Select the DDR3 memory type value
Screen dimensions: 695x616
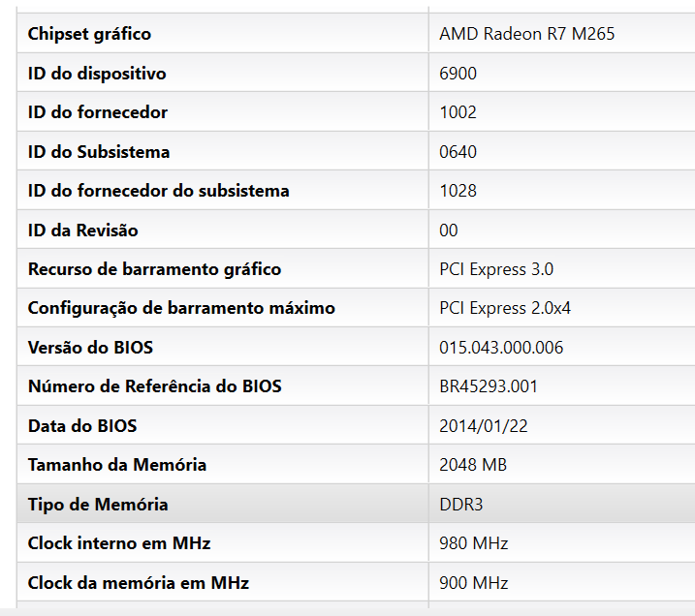459,505
